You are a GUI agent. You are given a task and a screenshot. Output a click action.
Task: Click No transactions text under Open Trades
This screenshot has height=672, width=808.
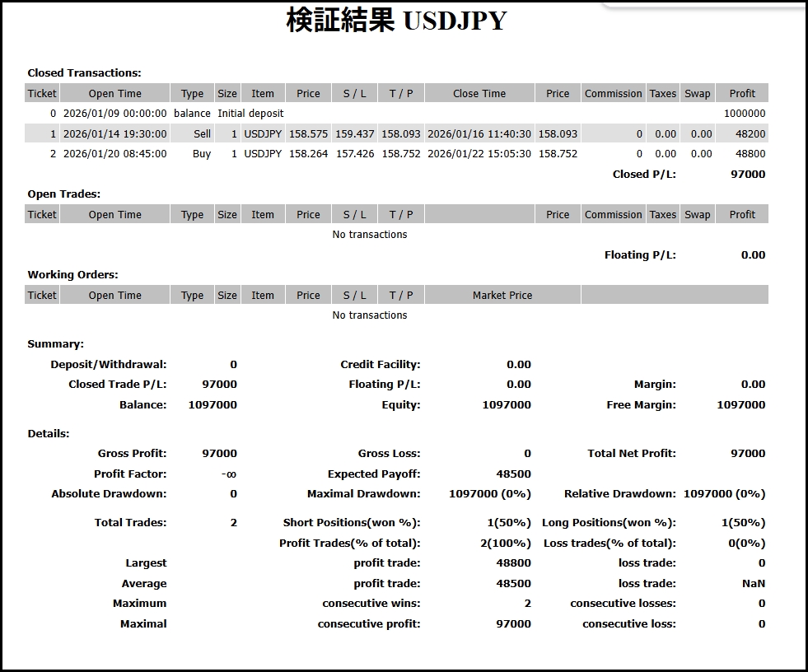(x=370, y=235)
